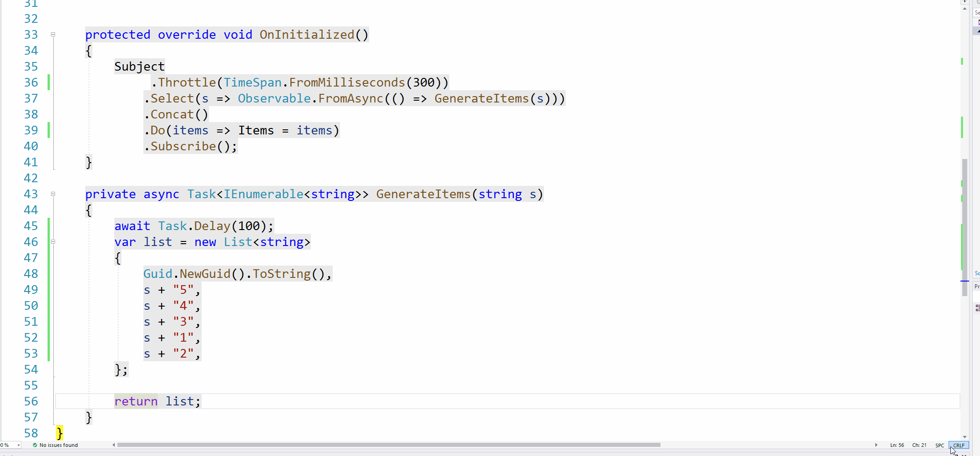This screenshot has width=980, height=456.
Task: Click the CRLF line-ending indicator
Action: click(x=959, y=445)
